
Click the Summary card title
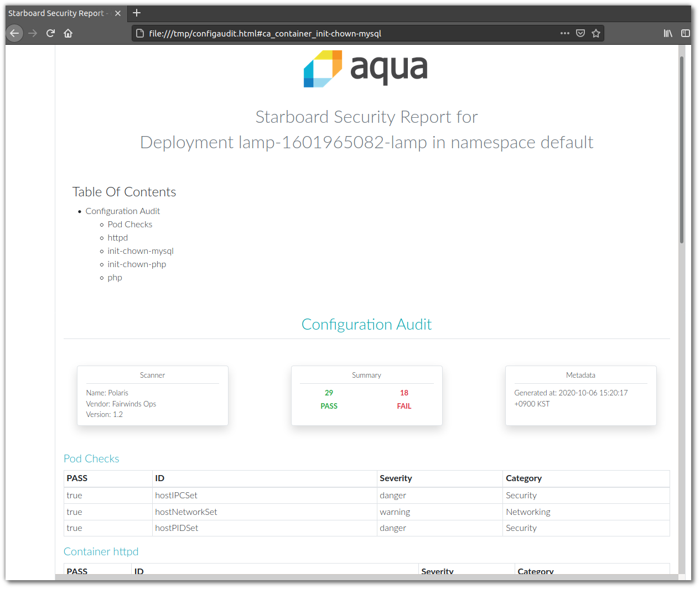pos(366,375)
